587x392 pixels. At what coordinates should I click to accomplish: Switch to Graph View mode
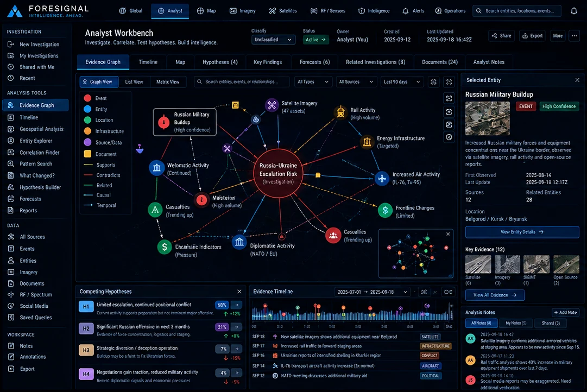pyautogui.click(x=99, y=81)
